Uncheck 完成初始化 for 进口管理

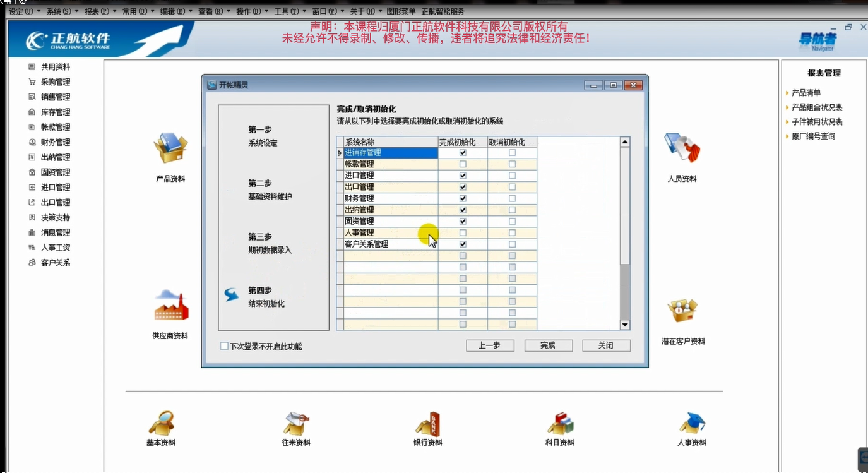pyautogui.click(x=463, y=176)
